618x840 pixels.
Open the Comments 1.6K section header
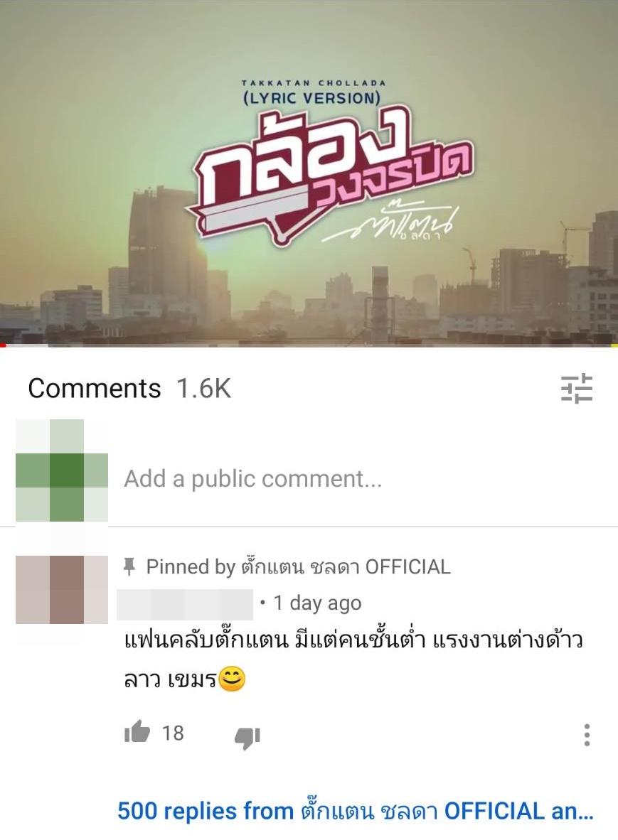pyautogui.click(x=129, y=389)
